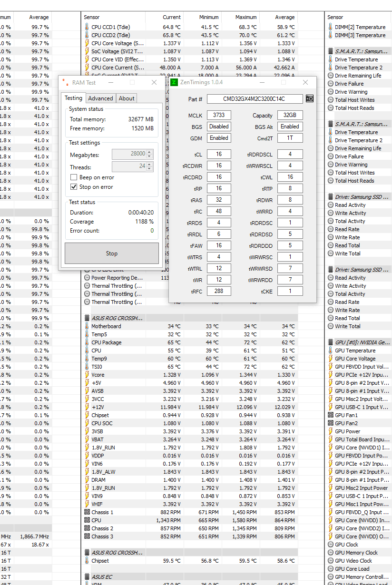Image resolution: width=392 pixels, height=585 pixels.
Task: Click the ZenTimings green Z title icon
Action: [x=174, y=82]
